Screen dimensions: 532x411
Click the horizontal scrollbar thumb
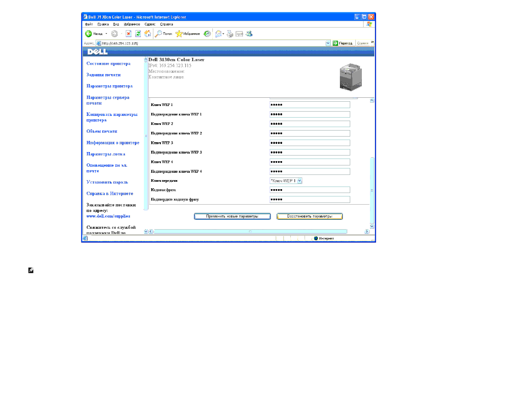point(250,231)
